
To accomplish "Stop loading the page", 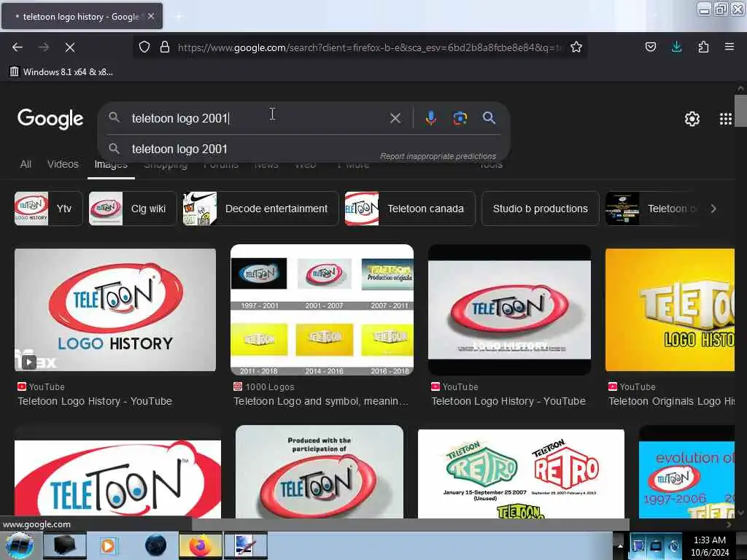I will click(70, 47).
